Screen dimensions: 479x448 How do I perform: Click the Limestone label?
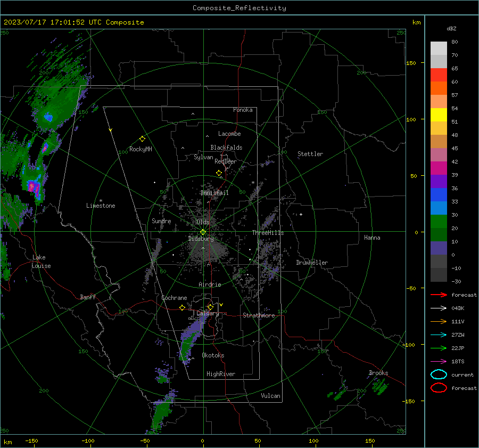tap(101, 206)
